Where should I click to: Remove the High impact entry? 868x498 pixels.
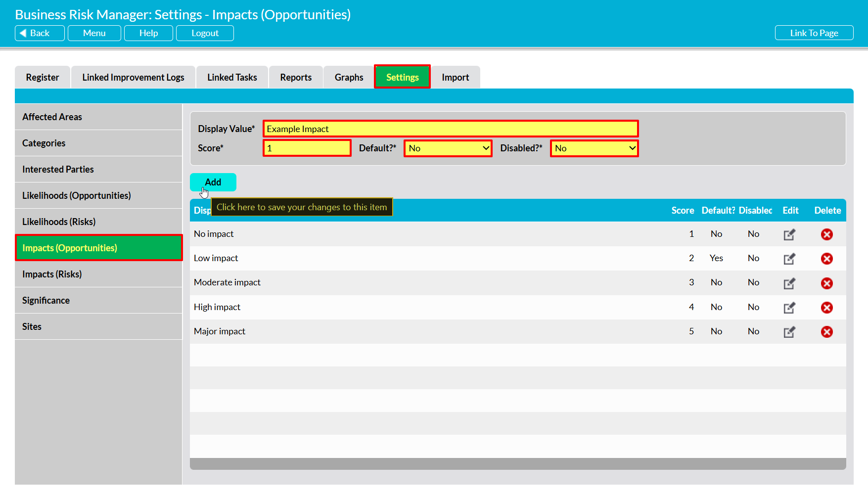[x=827, y=308]
